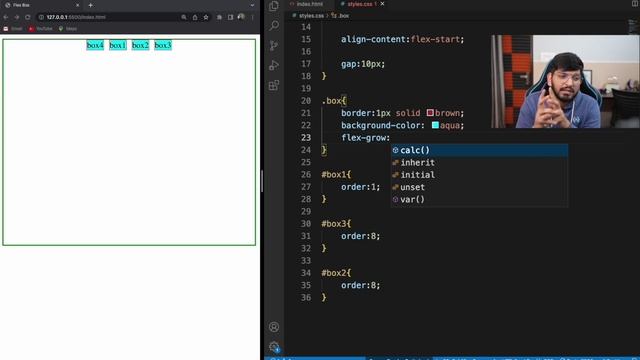Go back in the browser
Image resolution: width=640 pixels, height=360 pixels.
point(6,17)
